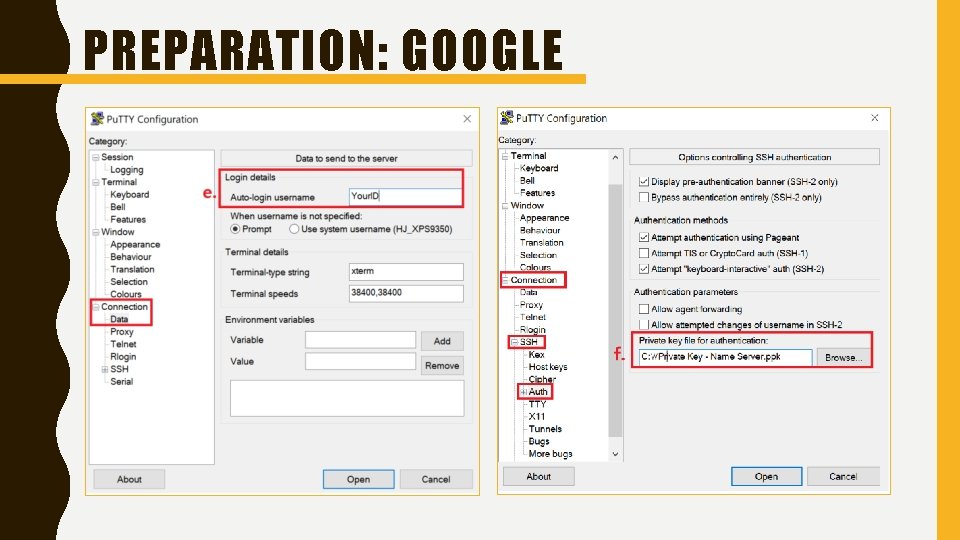Select Rlogin in left category tree
The width and height of the screenshot is (960, 540).
123,356
